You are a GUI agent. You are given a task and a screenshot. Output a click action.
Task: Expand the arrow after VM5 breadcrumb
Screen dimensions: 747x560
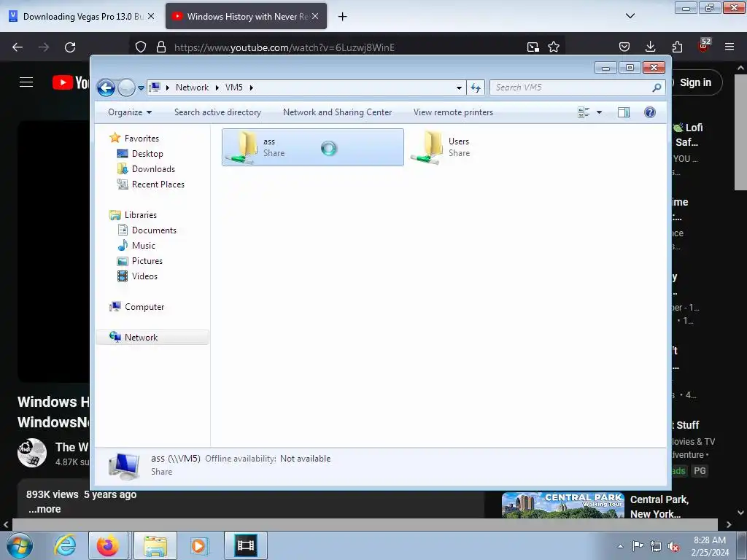pyautogui.click(x=252, y=87)
